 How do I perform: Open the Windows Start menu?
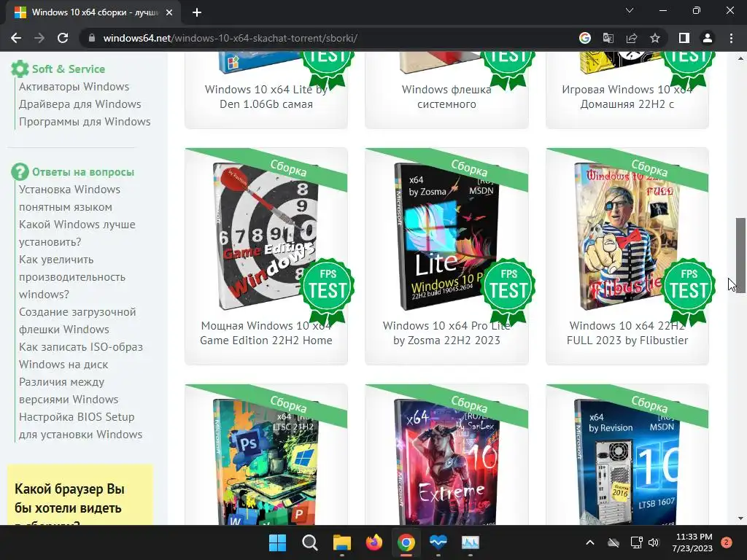pyautogui.click(x=277, y=542)
